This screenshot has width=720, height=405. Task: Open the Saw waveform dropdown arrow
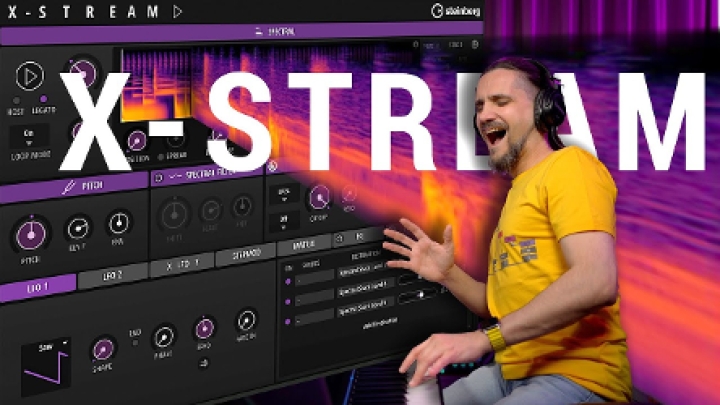65,343
